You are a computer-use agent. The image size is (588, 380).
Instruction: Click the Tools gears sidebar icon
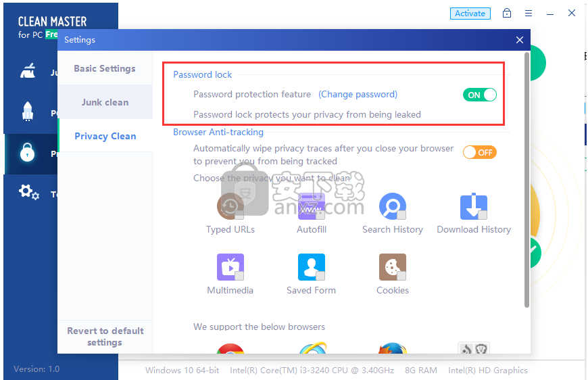tap(29, 193)
